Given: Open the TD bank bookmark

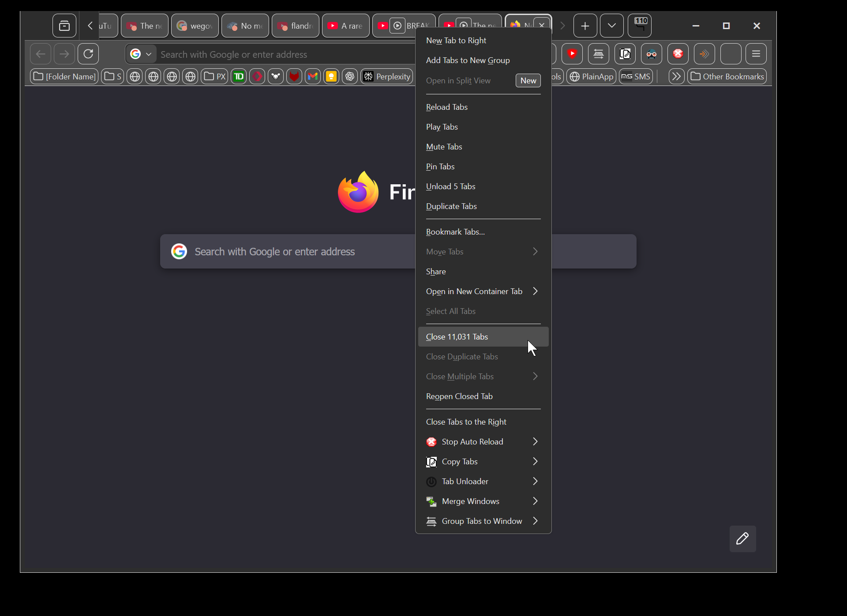Looking at the screenshot, I should coord(239,77).
